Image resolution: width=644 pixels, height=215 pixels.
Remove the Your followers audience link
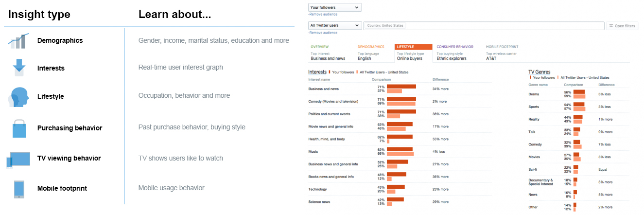(x=323, y=15)
